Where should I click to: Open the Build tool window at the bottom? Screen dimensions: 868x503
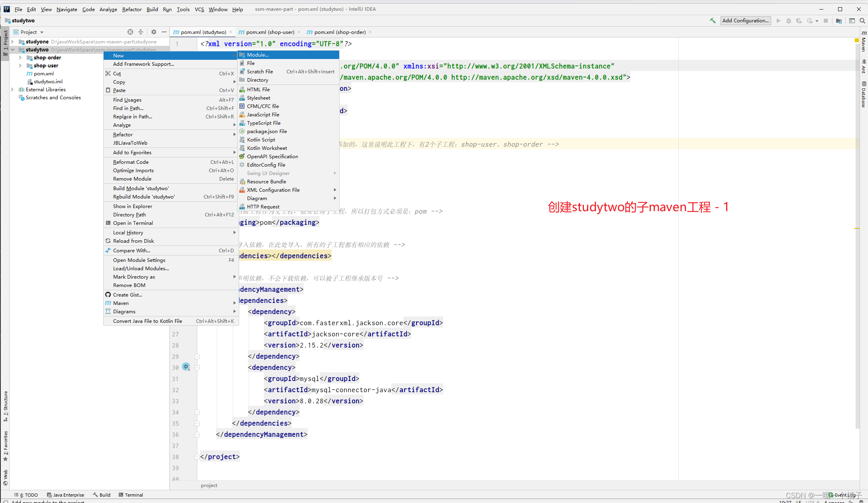[x=102, y=495]
